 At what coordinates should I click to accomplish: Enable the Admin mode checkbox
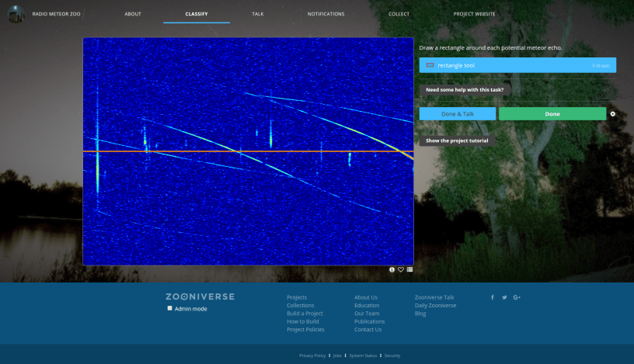tap(170, 308)
